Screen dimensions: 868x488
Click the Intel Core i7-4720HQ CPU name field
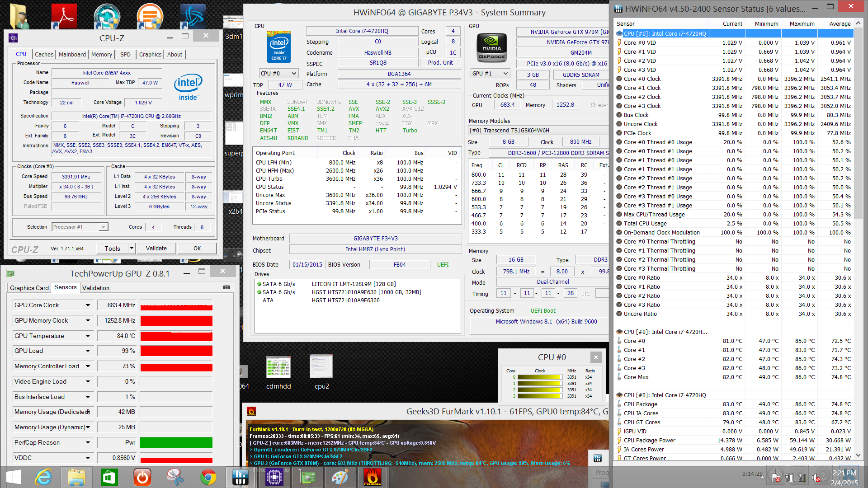[362, 31]
